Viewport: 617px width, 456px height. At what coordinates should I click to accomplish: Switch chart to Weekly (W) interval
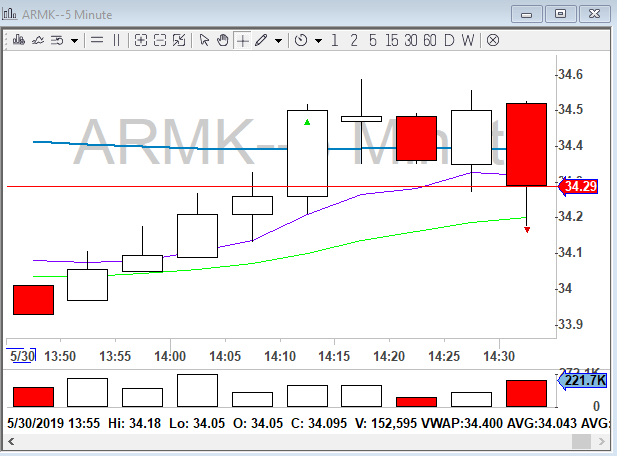click(x=468, y=40)
